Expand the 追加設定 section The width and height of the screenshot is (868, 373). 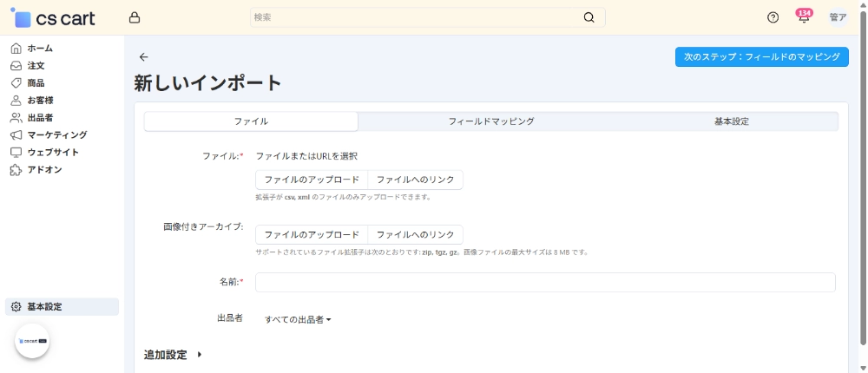[173, 355]
